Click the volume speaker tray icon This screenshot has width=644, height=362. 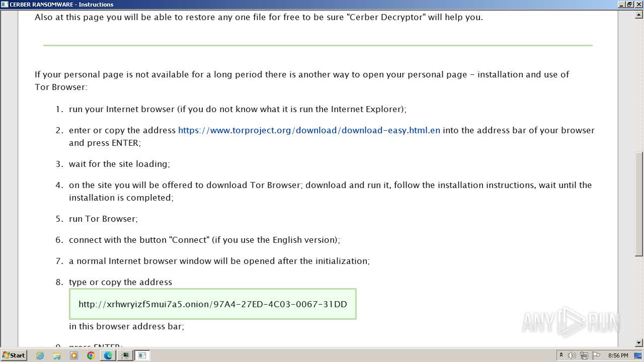pos(572,355)
